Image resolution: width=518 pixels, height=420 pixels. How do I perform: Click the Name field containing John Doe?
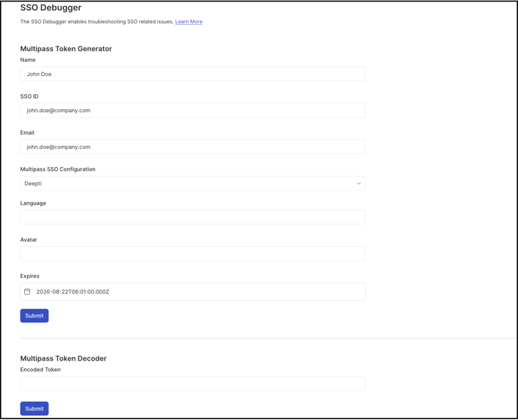[x=193, y=74]
